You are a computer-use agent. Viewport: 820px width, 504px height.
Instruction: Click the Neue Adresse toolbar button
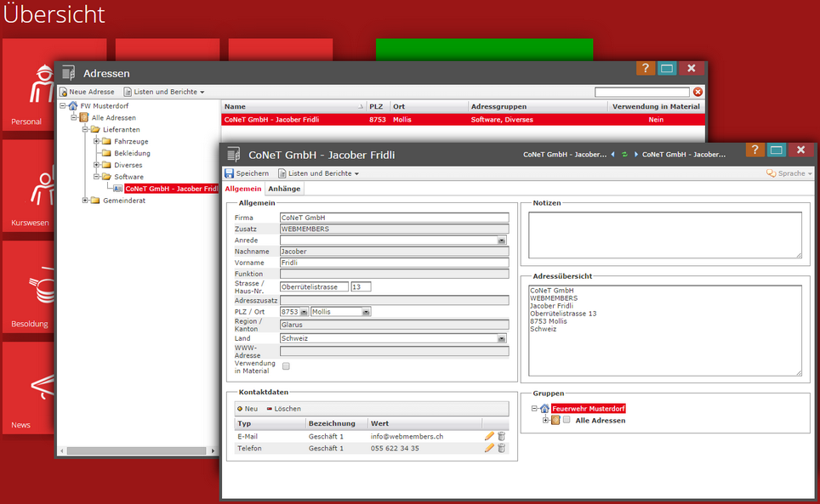(x=86, y=92)
